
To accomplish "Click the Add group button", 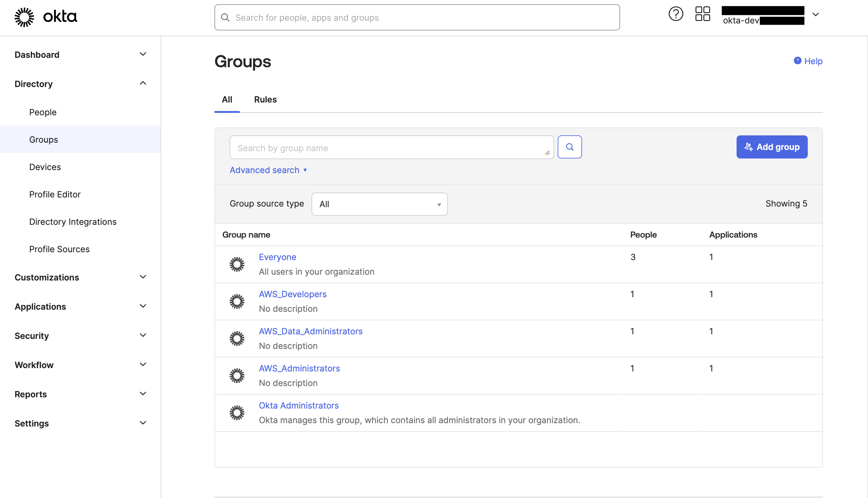I will (772, 147).
